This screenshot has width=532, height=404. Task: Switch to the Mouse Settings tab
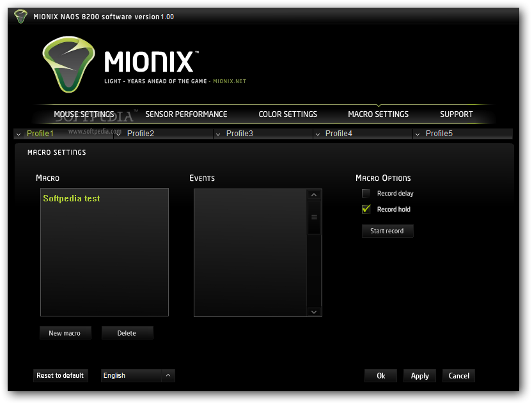coord(84,114)
